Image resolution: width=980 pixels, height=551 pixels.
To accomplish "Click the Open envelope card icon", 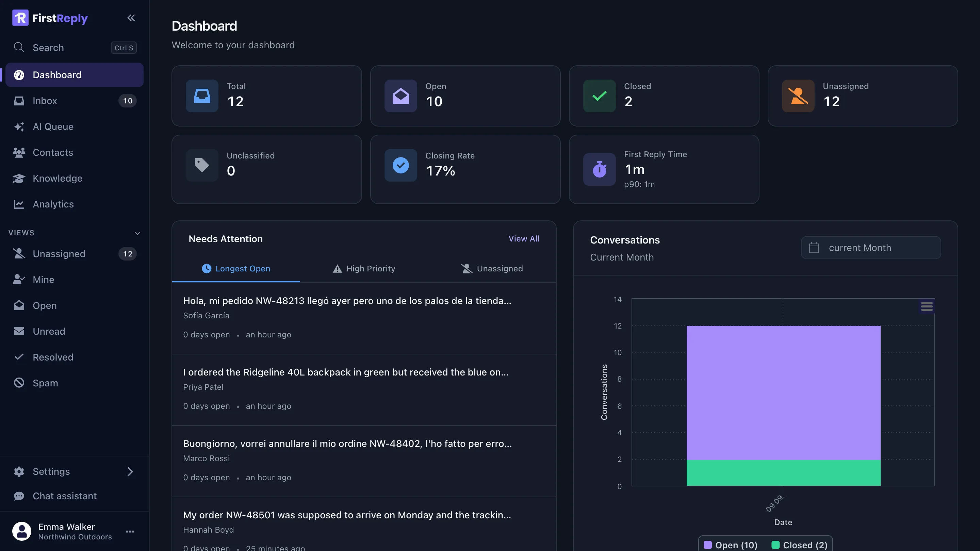I will 401,96.
